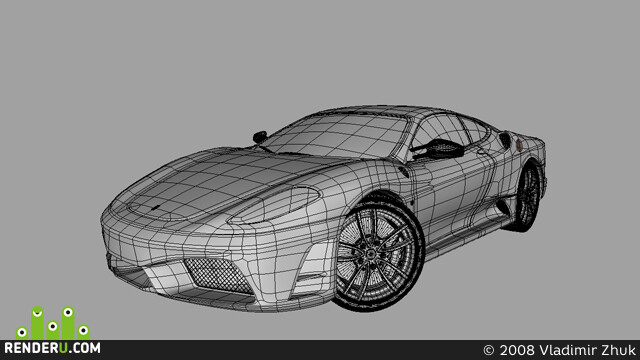Screen dimensions: 640x360
Task: Click the green mascot on the far right
Action: tap(83, 332)
